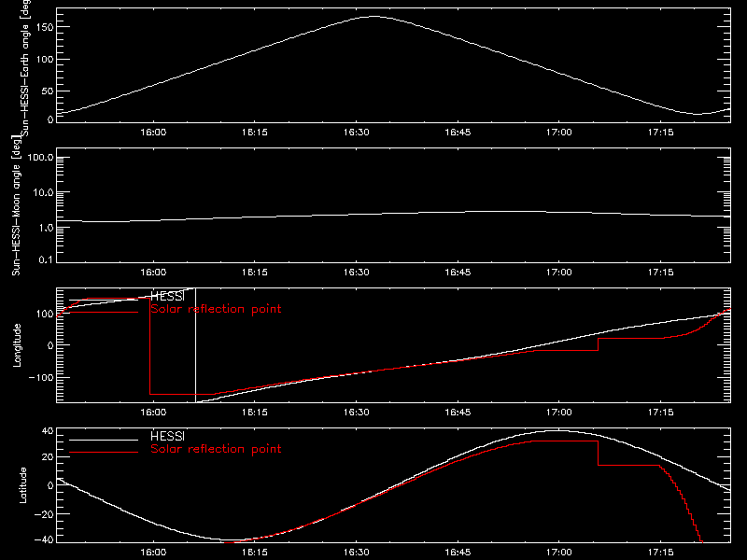
Task: Click the 40 tick on the Latitude axis
Action: point(48,431)
